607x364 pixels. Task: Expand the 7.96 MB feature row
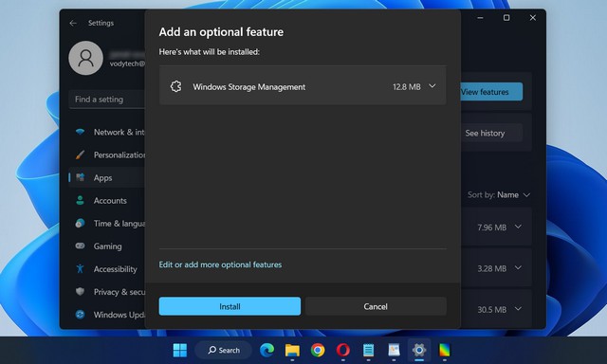click(518, 227)
